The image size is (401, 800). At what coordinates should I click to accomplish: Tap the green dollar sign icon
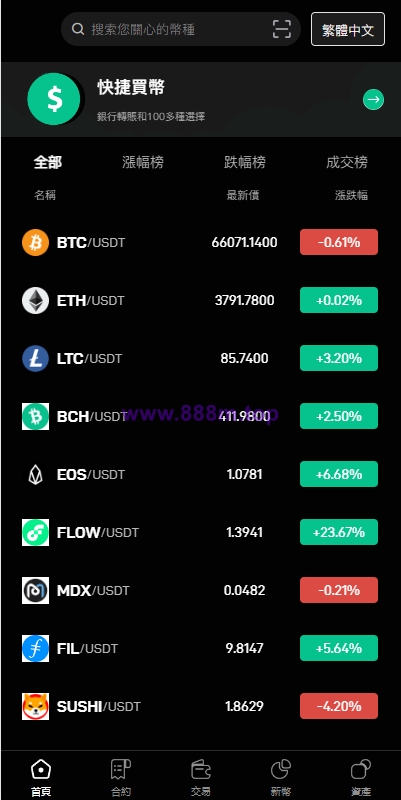click(x=54, y=99)
